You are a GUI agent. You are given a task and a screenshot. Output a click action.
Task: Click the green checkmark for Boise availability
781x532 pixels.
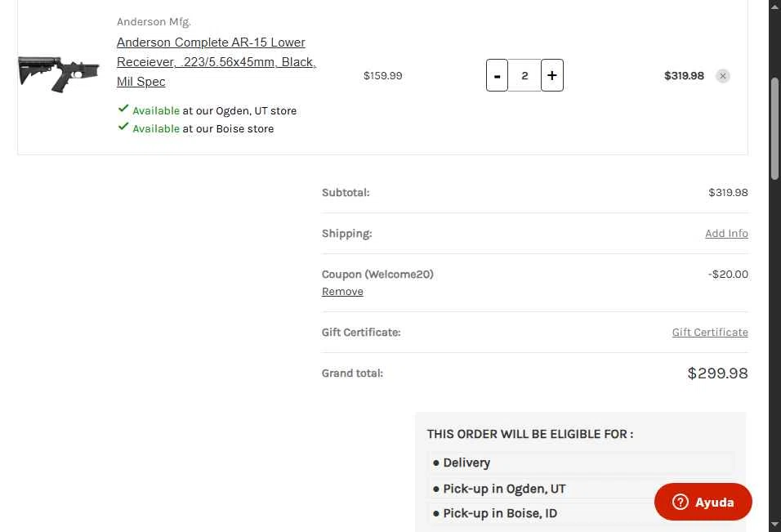pyautogui.click(x=123, y=127)
